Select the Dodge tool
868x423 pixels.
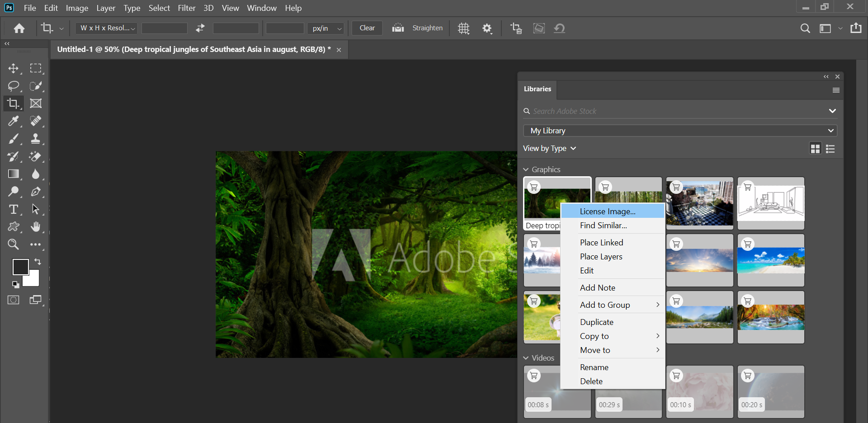(14, 192)
